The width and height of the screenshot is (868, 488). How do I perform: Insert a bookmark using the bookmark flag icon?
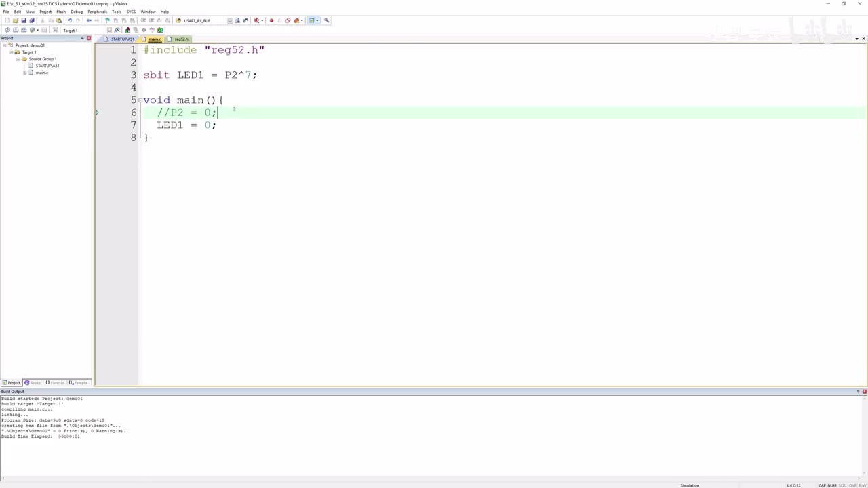click(107, 20)
